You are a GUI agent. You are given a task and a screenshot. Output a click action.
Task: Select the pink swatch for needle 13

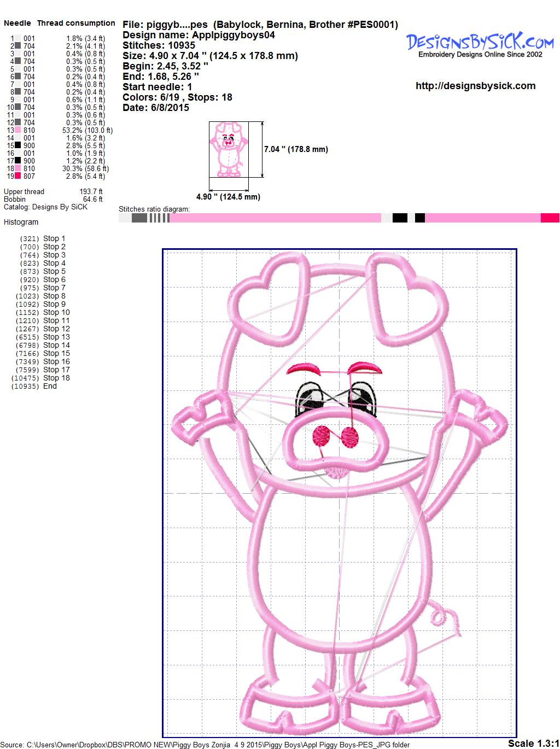[x=18, y=130]
